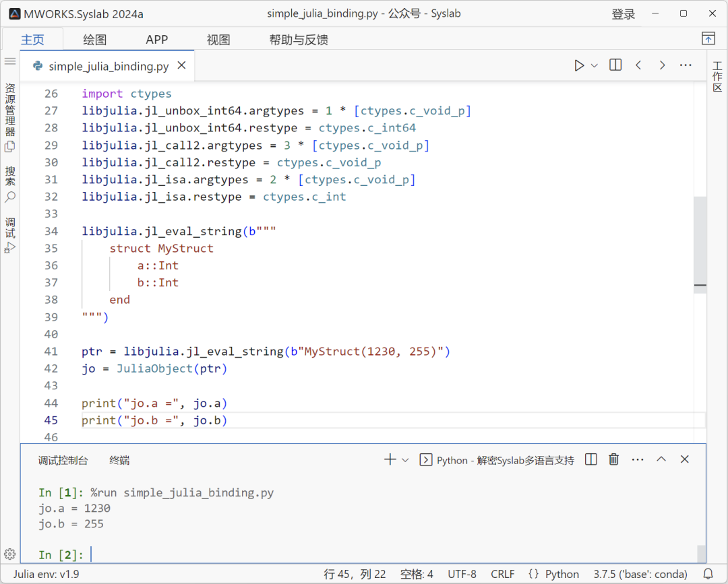Image resolution: width=728 pixels, height=584 pixels.
Task: Go forward with right arrow in editor toolbar
Action: click(662, 65)
